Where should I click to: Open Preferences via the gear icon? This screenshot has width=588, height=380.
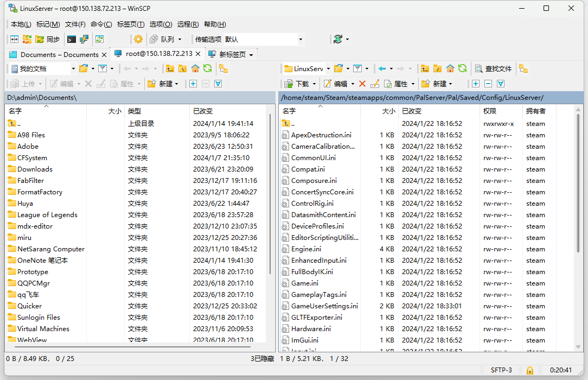[138, 40]
